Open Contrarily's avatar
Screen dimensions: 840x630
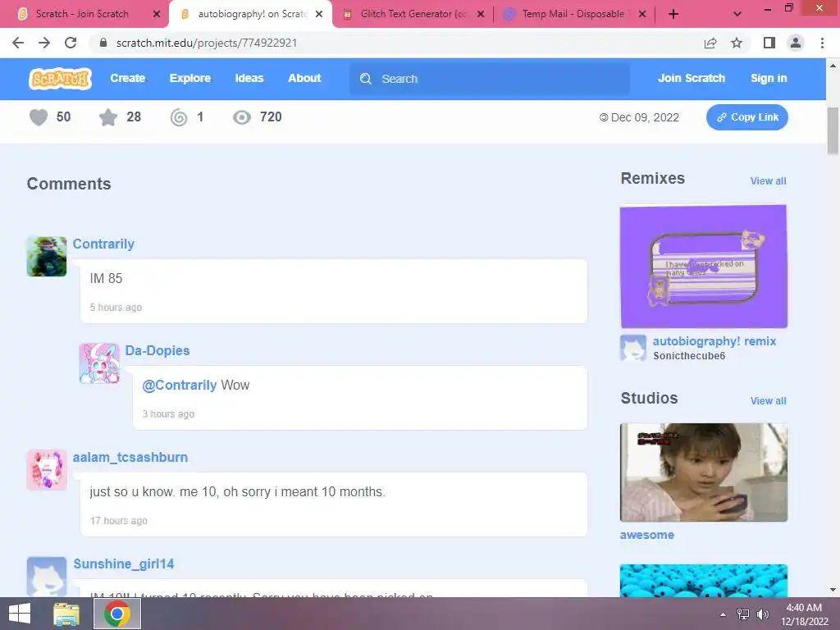47,257
